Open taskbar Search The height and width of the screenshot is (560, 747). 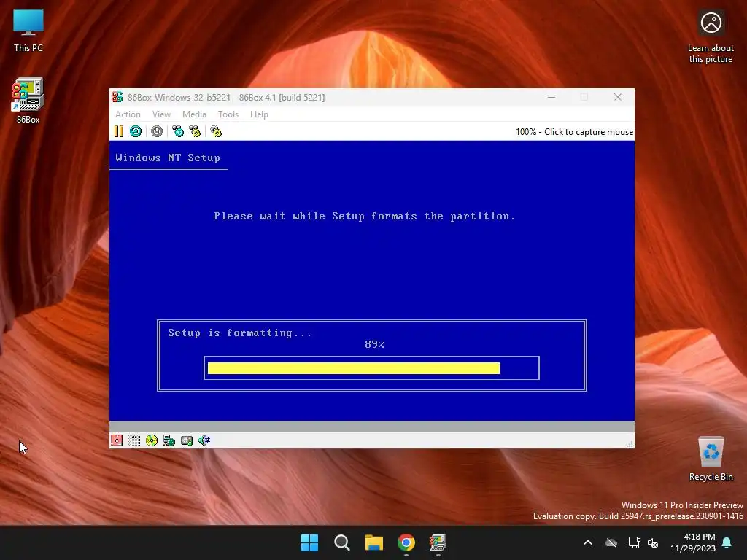(x=342, y=542)
